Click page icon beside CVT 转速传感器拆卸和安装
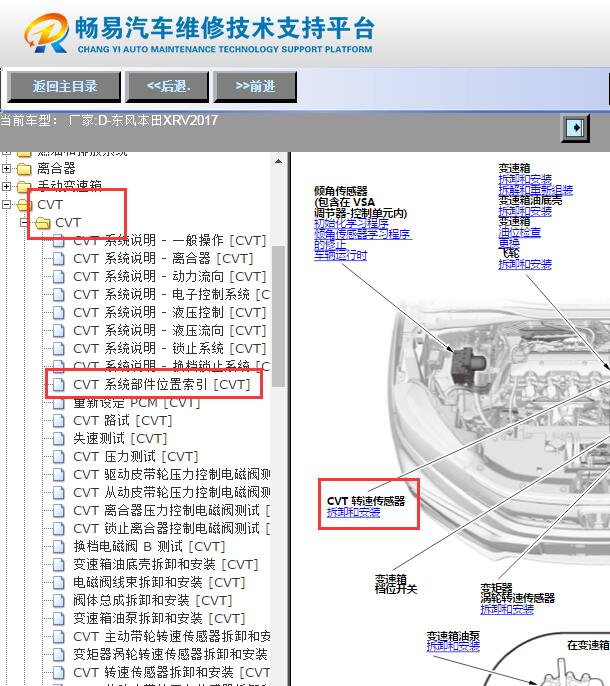Image resolution: width=610 pixels, height=686 pixels. pyautogui.click(x=58, y=672)
